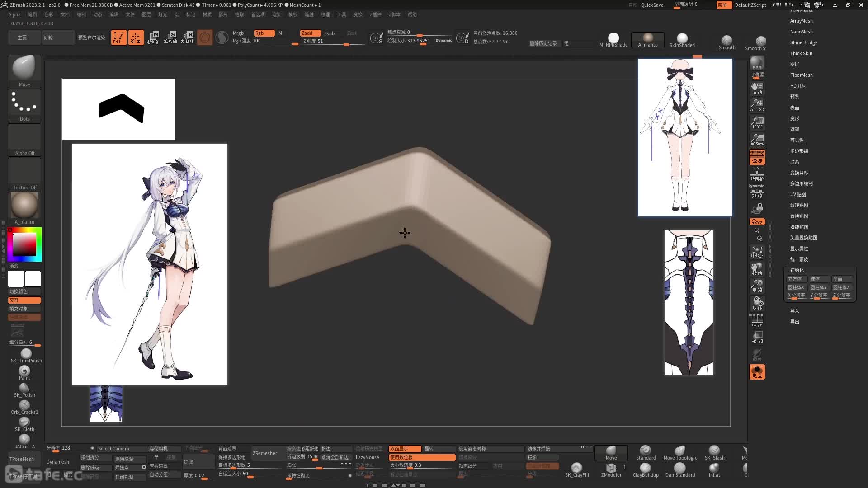Click the BPR render icon

757,63
